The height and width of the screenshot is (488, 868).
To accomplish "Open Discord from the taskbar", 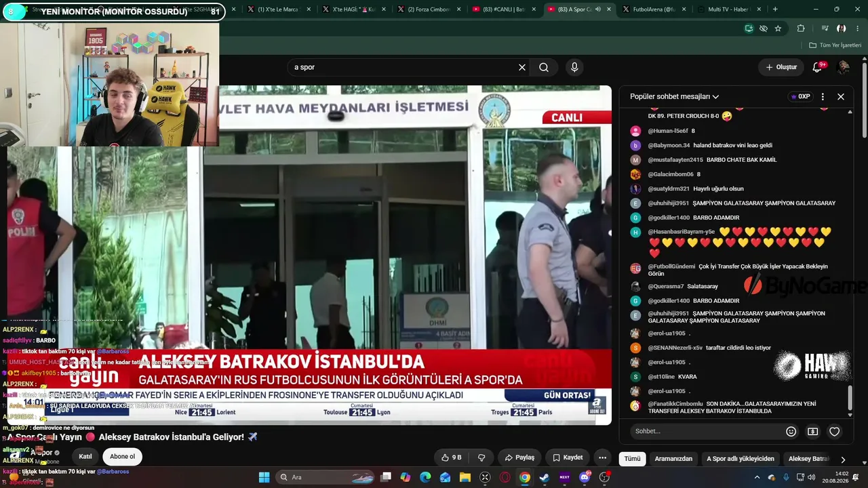I will 585,477.
